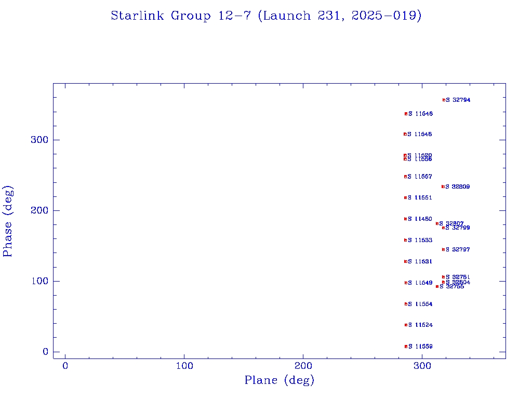Image resolution: width=532 pixels, height=399 pixels.
Task: Click the 200 tick label on Phase axis
Action: (x=39, y=210)
